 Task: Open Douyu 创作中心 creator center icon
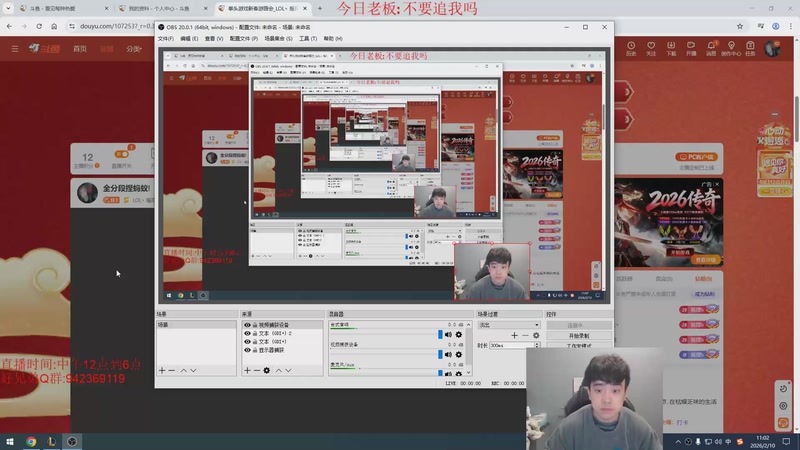click(731, 48)
